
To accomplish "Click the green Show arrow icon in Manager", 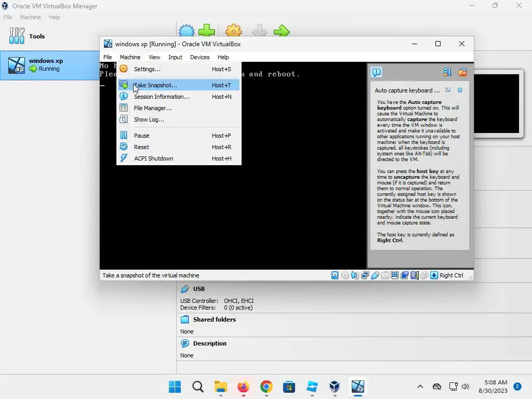I will 282,31.
